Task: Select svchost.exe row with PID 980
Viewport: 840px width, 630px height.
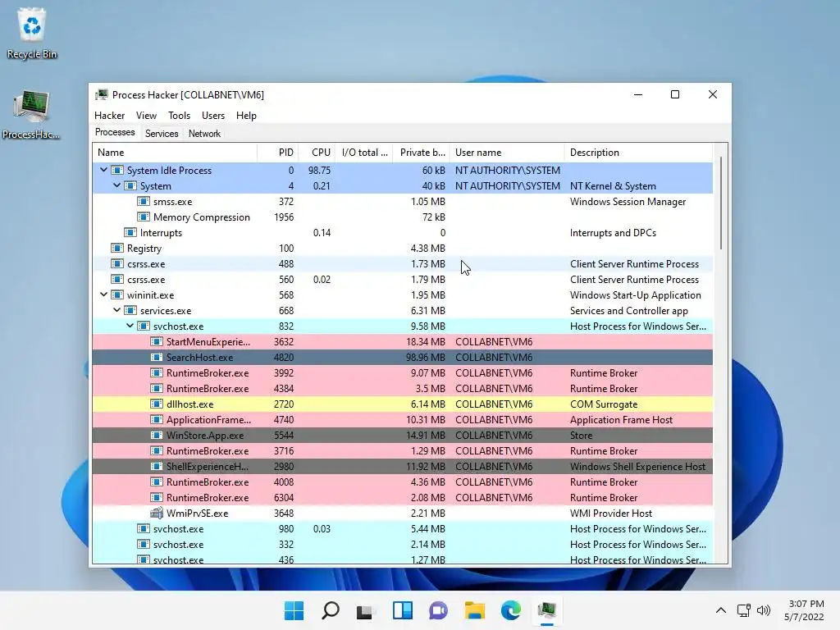Action: pyautogui.click(x=402, y=528)
